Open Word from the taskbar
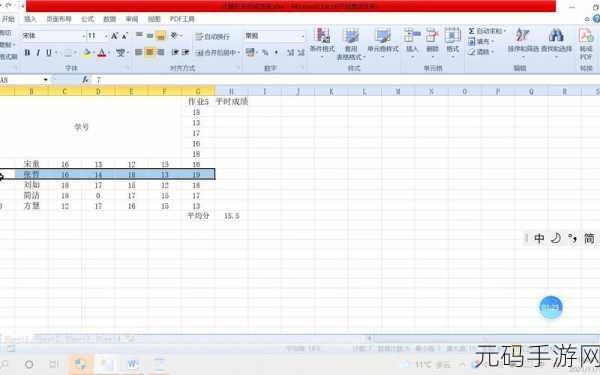 [132, 364]
